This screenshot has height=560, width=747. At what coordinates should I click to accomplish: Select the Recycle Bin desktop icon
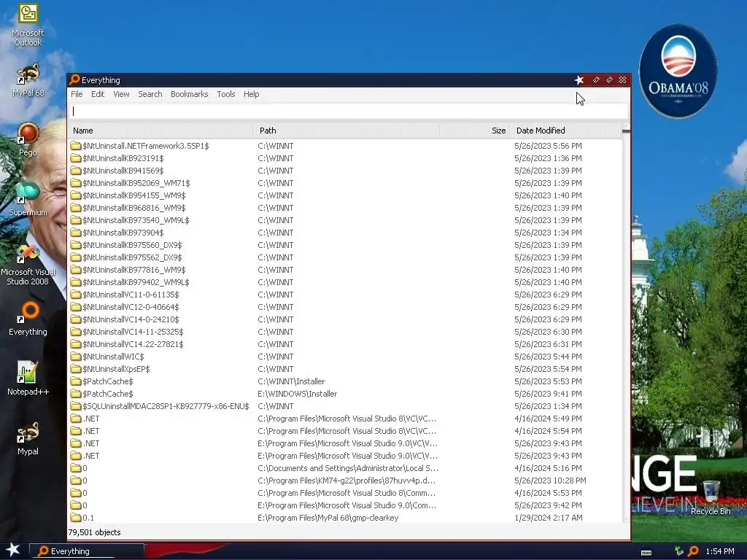coord(711,497)
